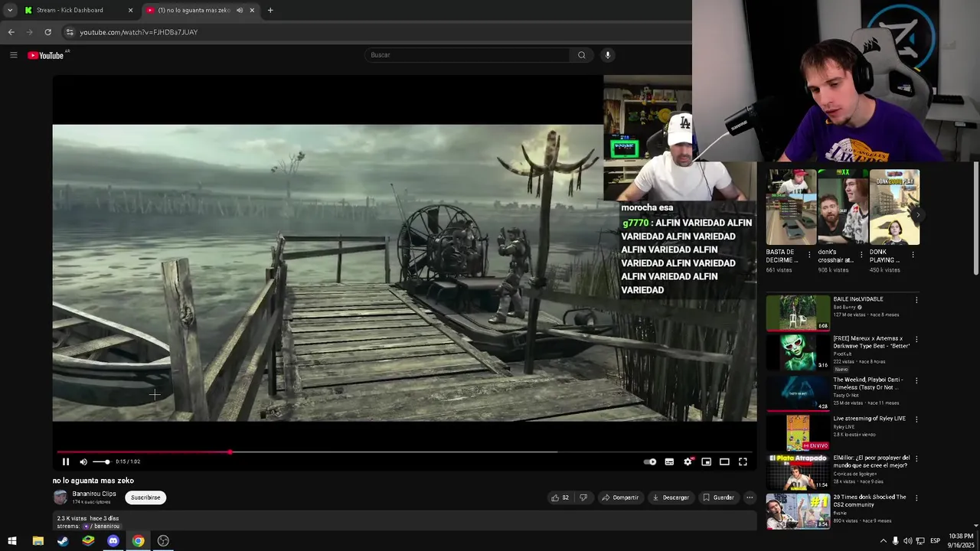Switch to the miniplayer

point(706,461)
